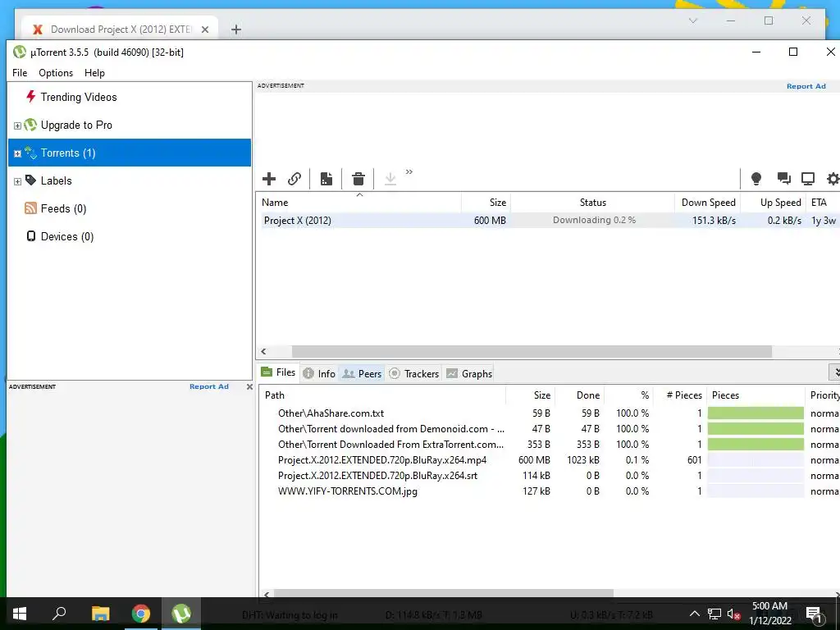
Task: Click torrent list horizontal scrollbar
Action: point(532,351)
